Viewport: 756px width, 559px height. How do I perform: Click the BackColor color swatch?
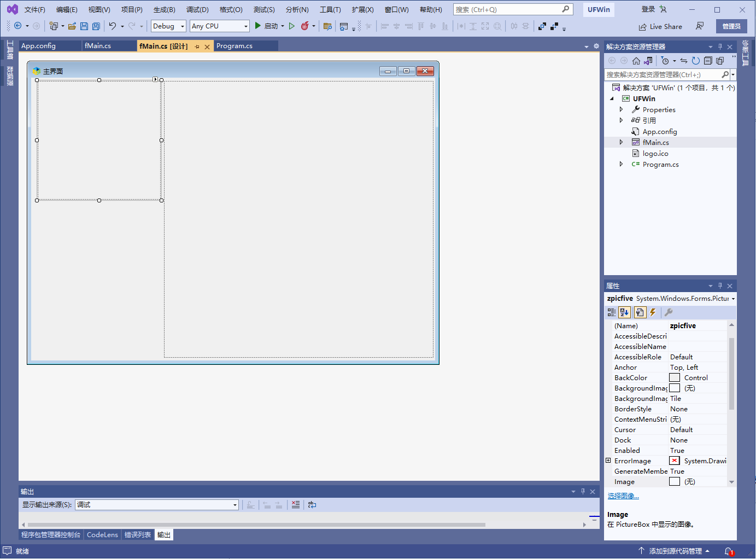[x=675, y=378]
